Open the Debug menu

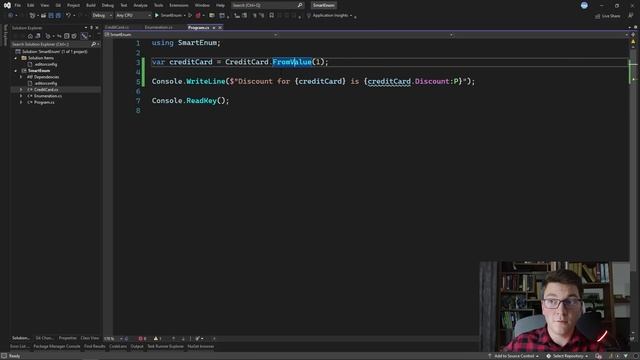pyautogui.click(x=108, y=5)
